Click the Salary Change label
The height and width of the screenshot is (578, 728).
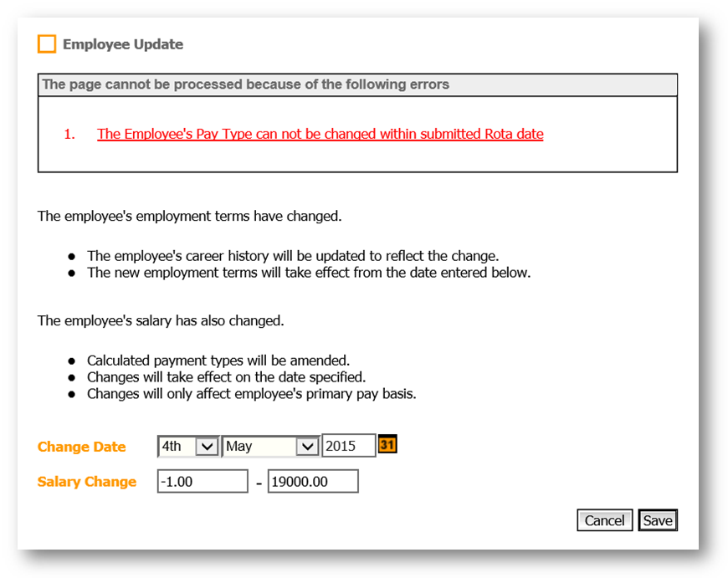87,482
